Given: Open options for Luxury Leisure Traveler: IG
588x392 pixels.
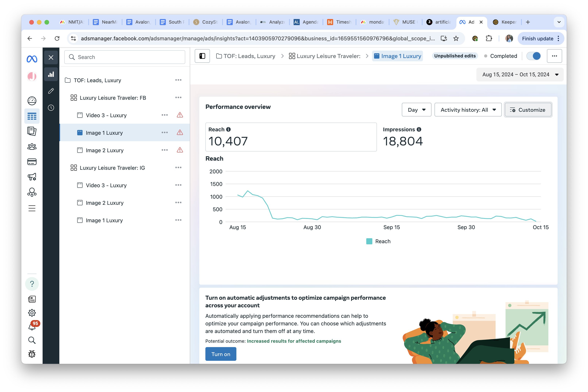Looking at the screenshot, I should pyautogui.click(x=178, y=167).
